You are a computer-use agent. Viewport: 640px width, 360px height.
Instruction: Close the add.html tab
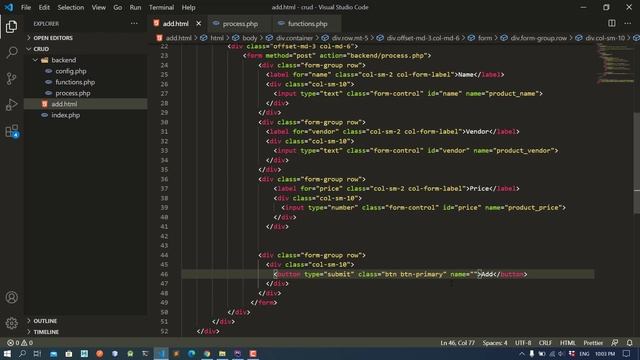click(x=198, y=24)
